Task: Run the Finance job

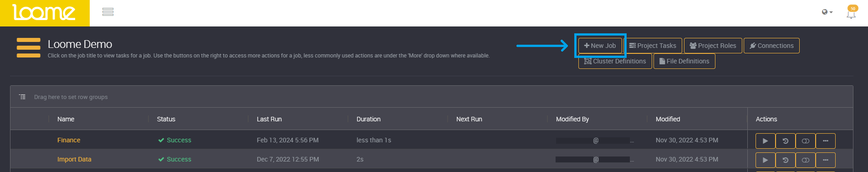Action: (765, 141)
